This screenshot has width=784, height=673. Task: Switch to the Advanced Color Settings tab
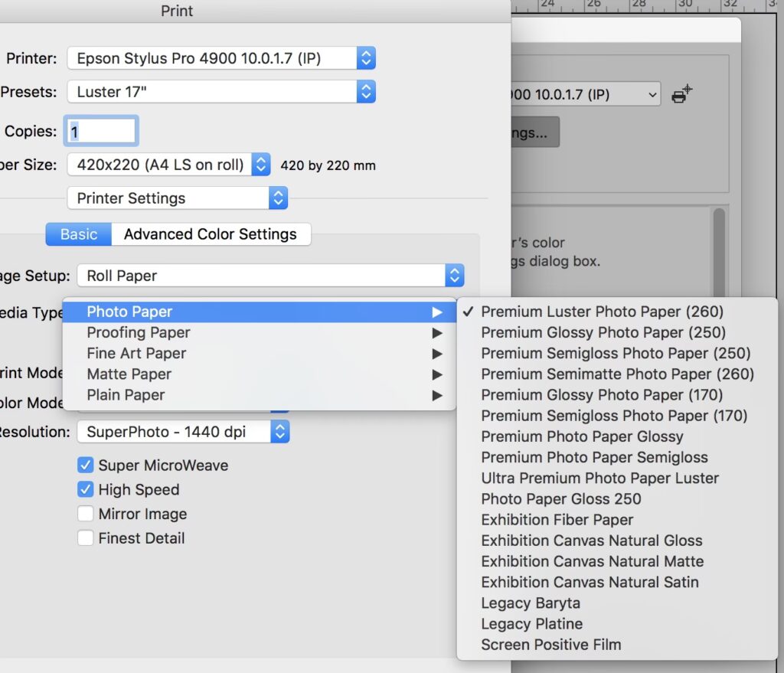pos(211,234)
